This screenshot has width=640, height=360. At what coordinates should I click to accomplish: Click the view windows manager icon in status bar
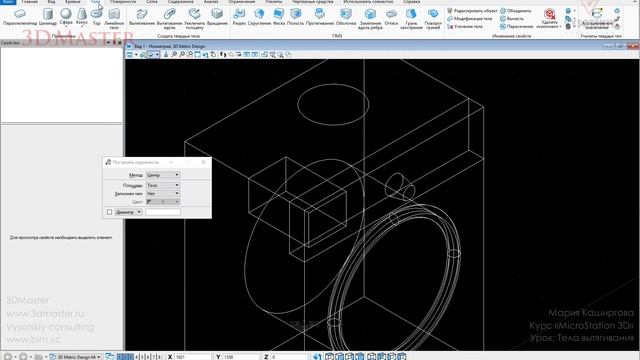[x=109, y=357]
